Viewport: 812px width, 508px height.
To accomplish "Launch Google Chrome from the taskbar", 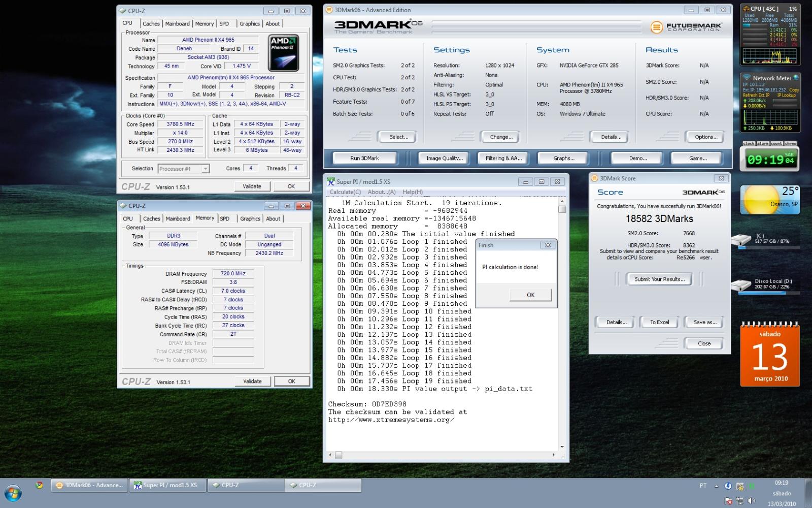I will click(39, 485).
